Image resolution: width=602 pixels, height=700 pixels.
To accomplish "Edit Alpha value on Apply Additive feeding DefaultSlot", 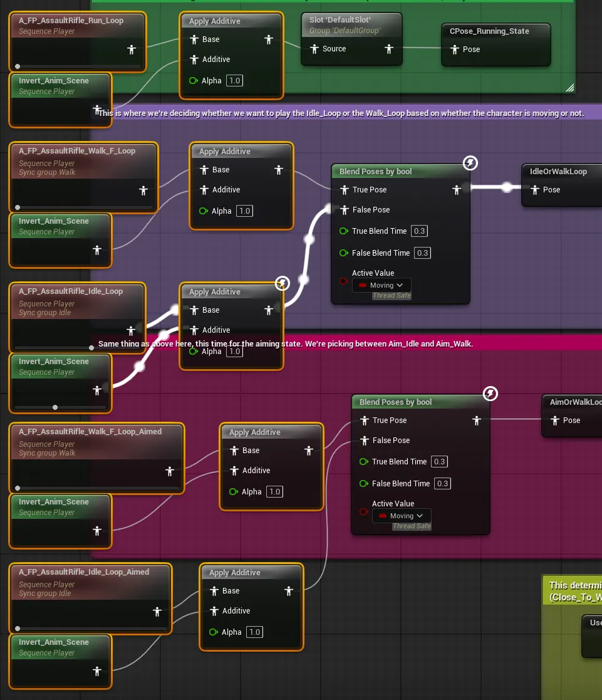I will 234,81.
